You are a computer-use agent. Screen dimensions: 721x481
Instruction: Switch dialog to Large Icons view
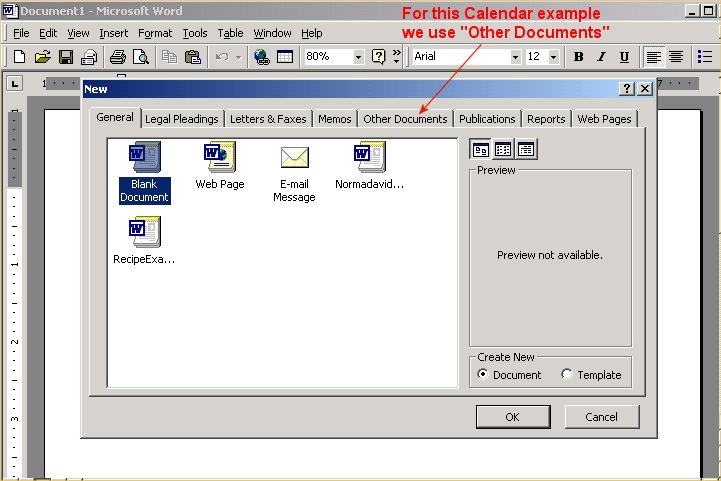click(481, 149)
